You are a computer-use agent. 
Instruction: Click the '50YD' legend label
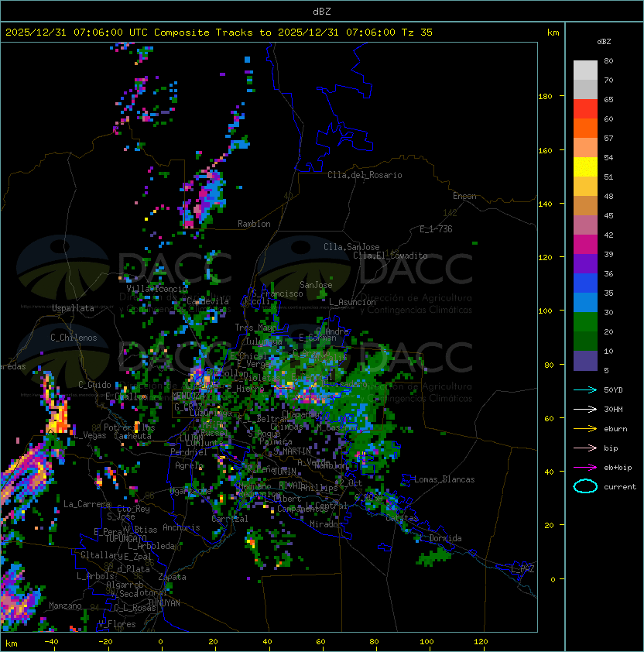point(613,389)
